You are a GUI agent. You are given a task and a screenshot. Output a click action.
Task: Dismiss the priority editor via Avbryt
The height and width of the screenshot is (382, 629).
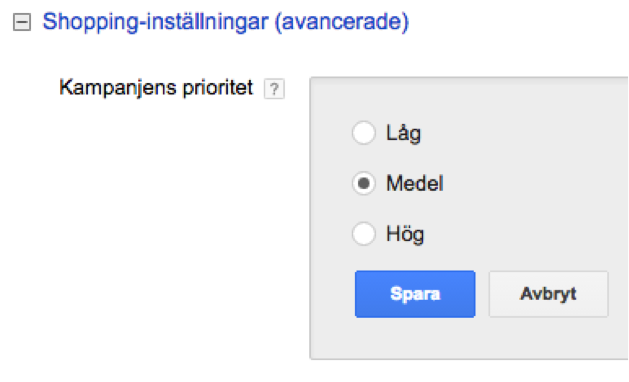tap(548, 294)
